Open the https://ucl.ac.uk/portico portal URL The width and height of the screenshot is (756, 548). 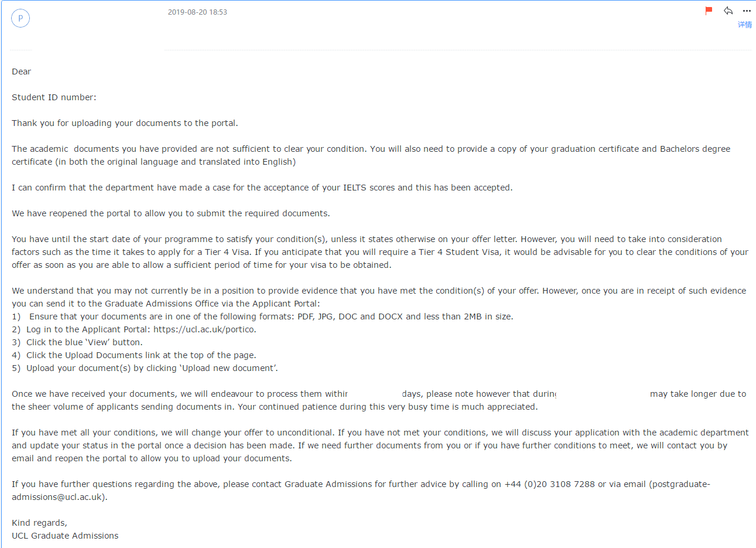204,329
